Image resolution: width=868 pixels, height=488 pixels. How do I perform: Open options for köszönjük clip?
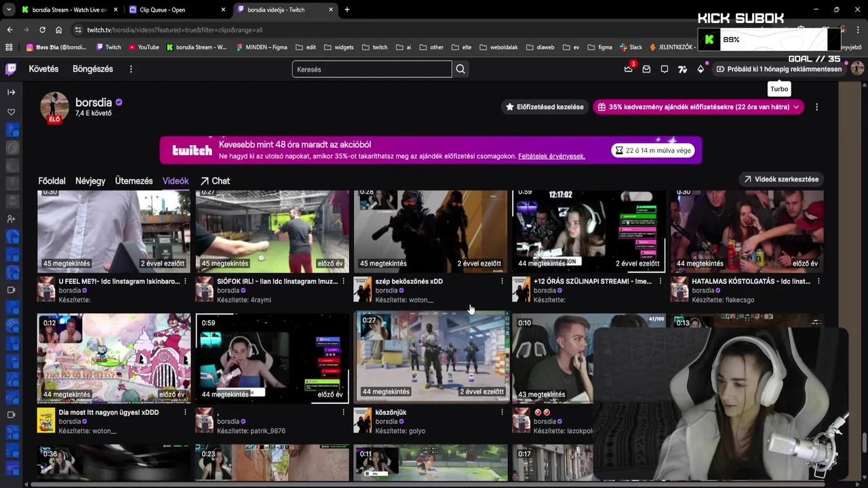tap(502, 412)
